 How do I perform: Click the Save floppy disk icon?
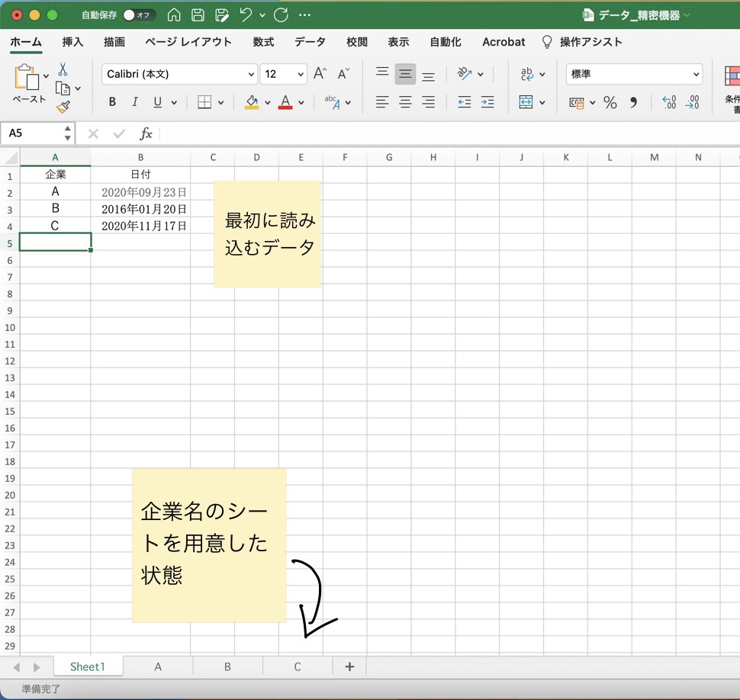coord(198,15)
